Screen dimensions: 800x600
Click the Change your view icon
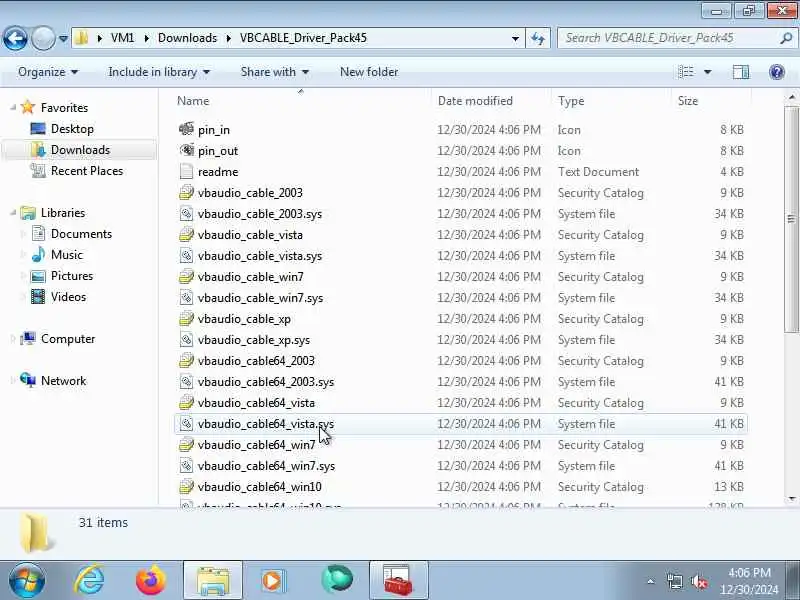click(686, 72)
